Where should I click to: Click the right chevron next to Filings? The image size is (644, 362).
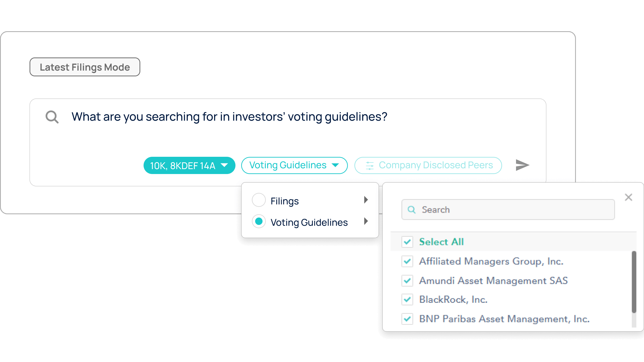click(x=366, y=200)
